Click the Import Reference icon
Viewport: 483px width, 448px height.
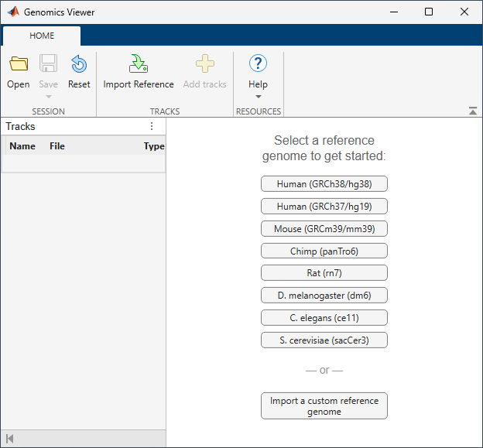139,63
